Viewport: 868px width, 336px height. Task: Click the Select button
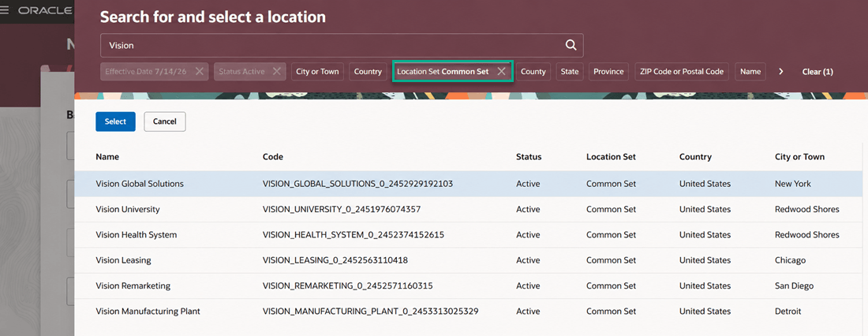coord(115,121)
